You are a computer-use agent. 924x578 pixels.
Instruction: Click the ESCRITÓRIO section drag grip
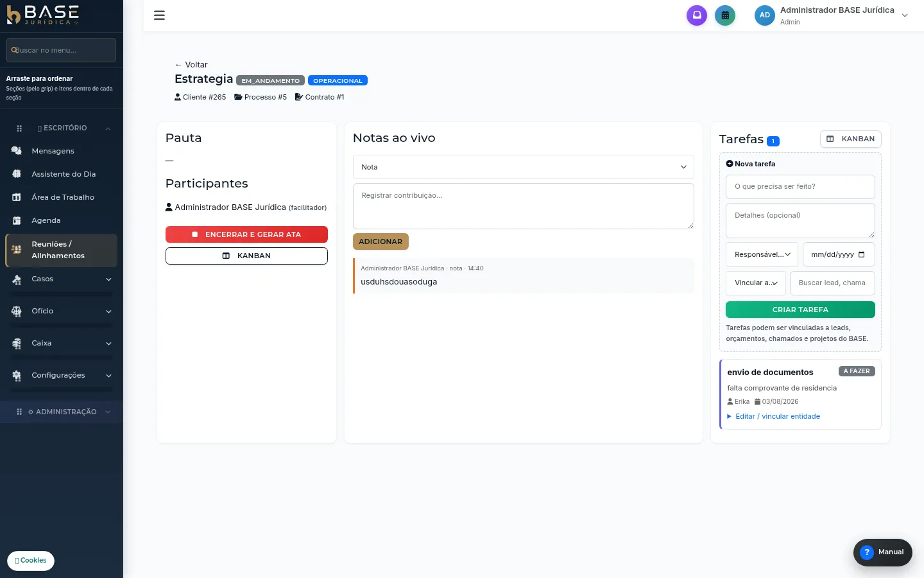[19, 128]
